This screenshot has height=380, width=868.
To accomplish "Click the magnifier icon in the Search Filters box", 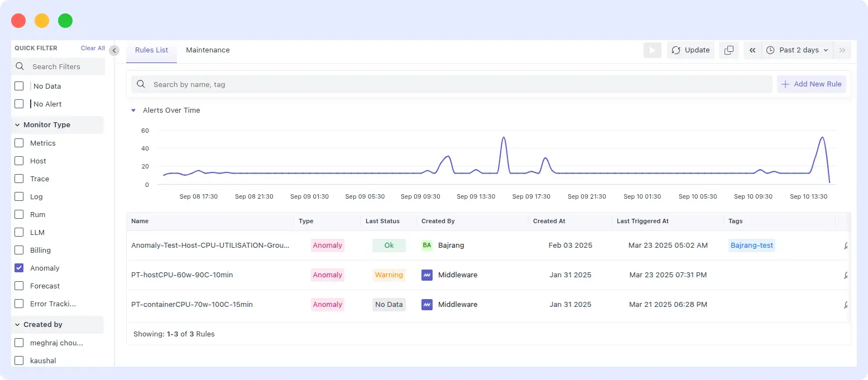I will click(x=20, y=66).
